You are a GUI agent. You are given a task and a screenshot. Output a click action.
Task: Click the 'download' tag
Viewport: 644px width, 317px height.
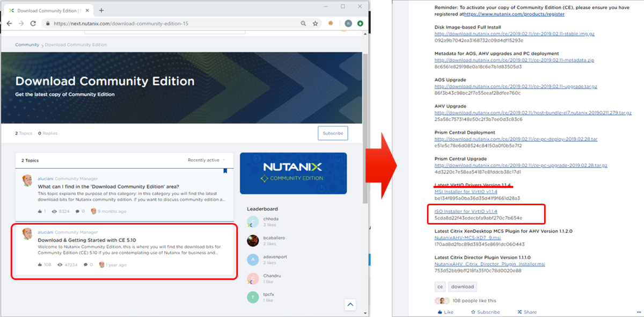pos(462,286)
